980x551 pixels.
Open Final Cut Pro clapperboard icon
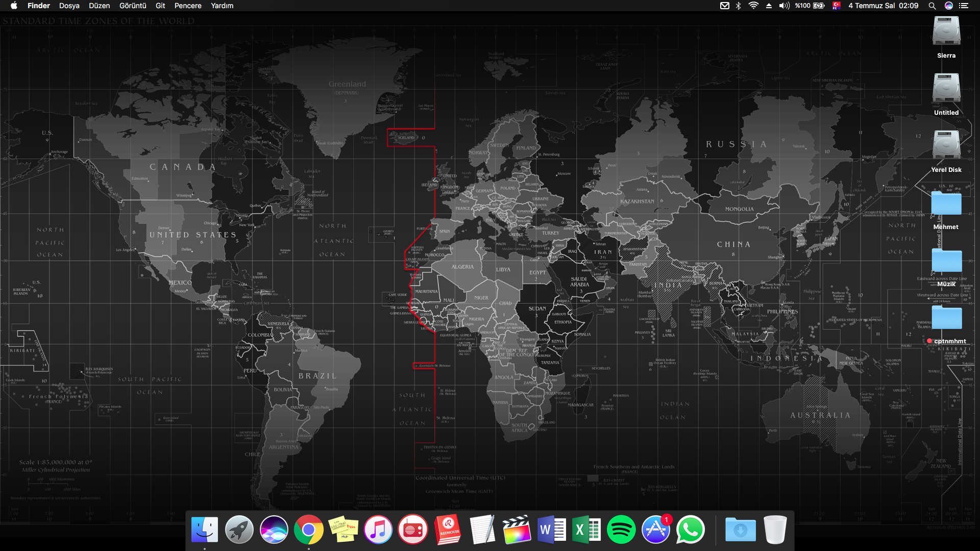517,530
